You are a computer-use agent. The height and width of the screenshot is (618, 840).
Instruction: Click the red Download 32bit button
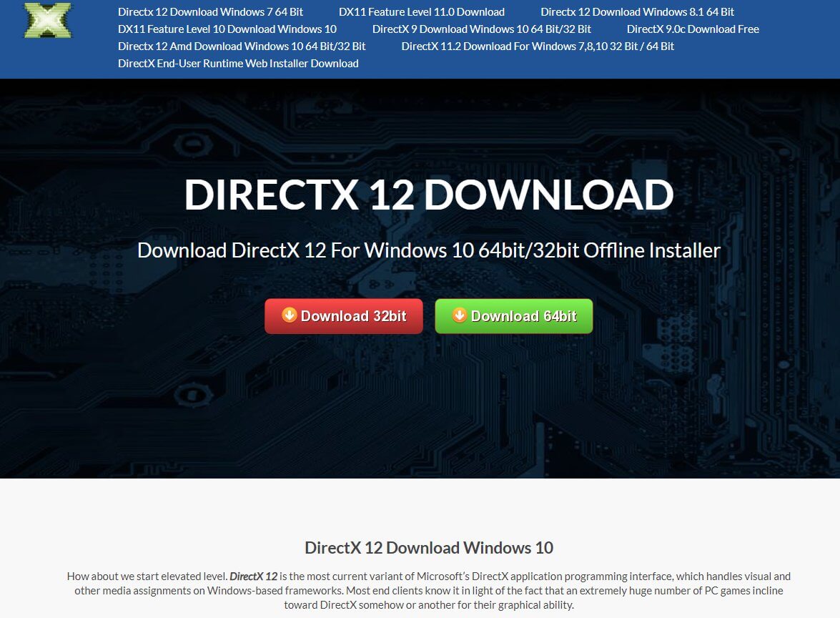(x=343, y=316)
